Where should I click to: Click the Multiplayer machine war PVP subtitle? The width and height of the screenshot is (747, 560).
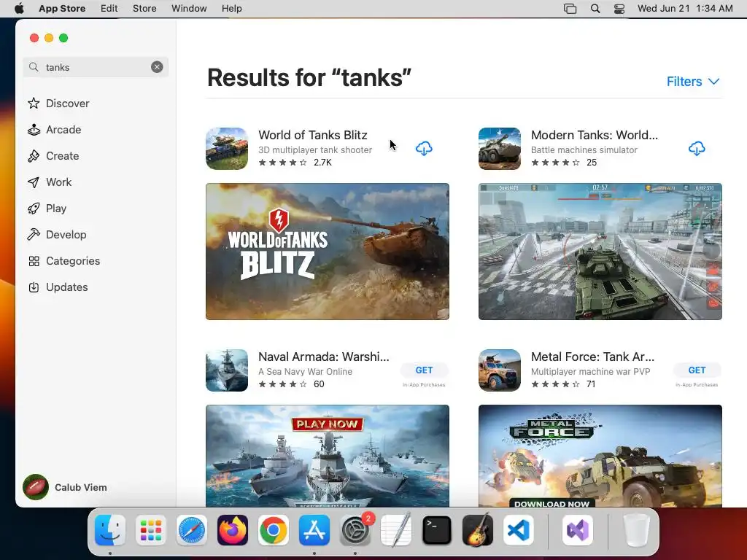pos(590,371)
